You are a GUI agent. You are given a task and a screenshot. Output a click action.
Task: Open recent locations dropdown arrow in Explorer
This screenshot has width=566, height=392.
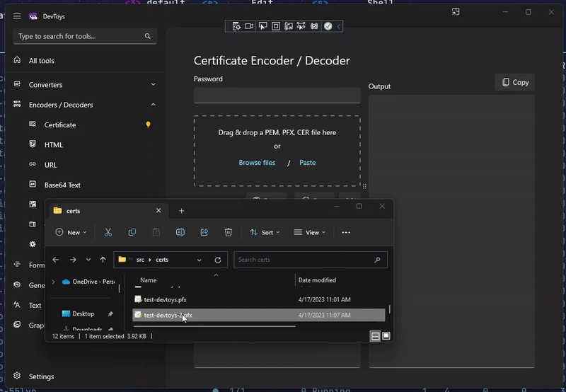pos(88,260)
